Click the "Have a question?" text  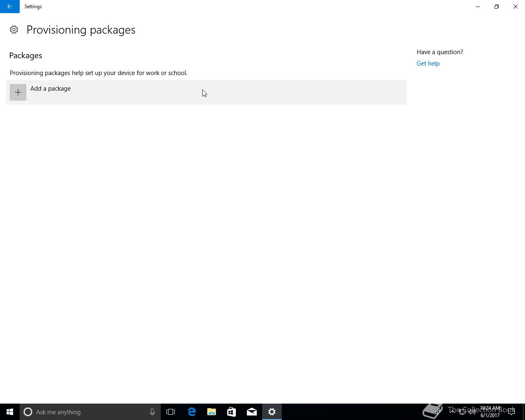440,52
